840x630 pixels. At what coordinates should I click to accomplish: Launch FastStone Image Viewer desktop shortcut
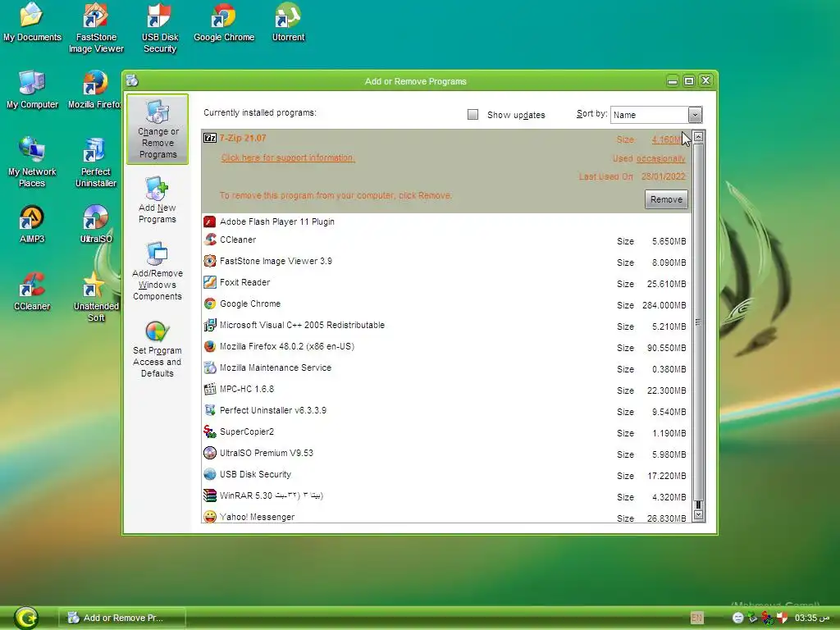click(96, 28)
